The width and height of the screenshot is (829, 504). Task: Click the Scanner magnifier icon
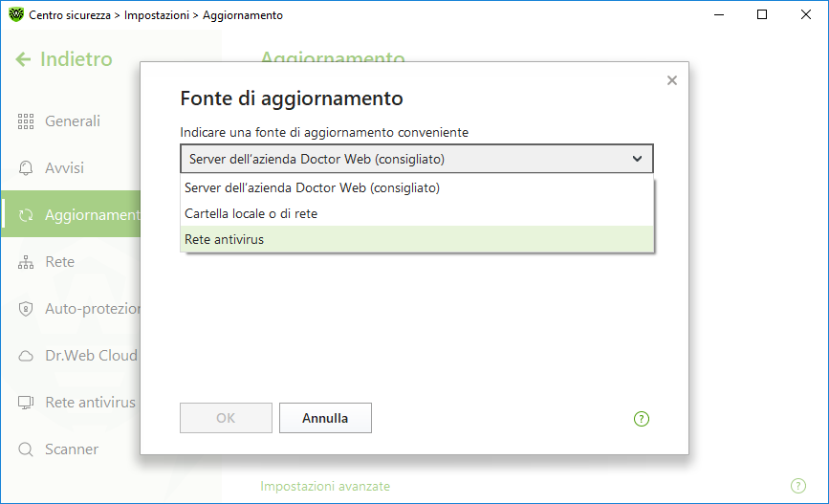(26, 449)
